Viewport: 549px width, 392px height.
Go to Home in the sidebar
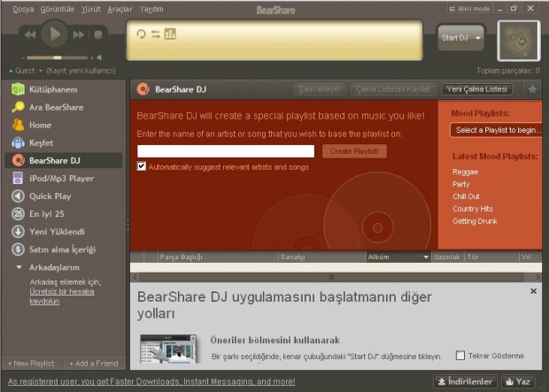click(64, 126)
